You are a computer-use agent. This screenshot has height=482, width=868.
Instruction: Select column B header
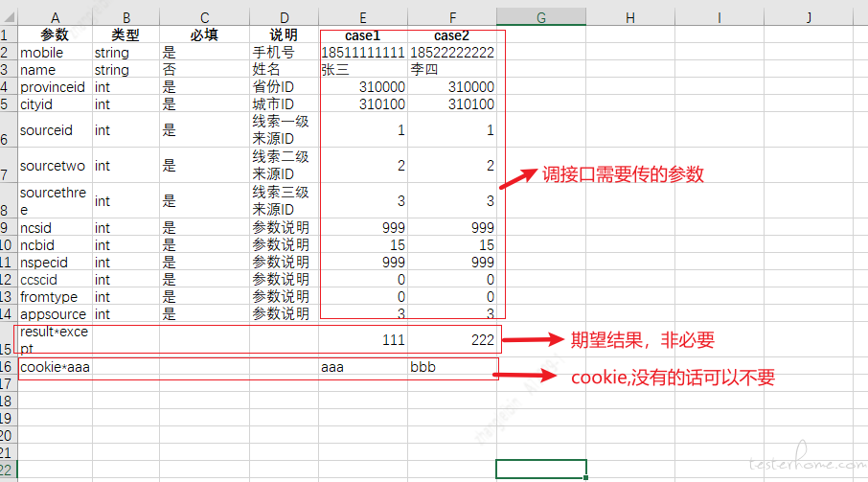click(x=126, y=17)
